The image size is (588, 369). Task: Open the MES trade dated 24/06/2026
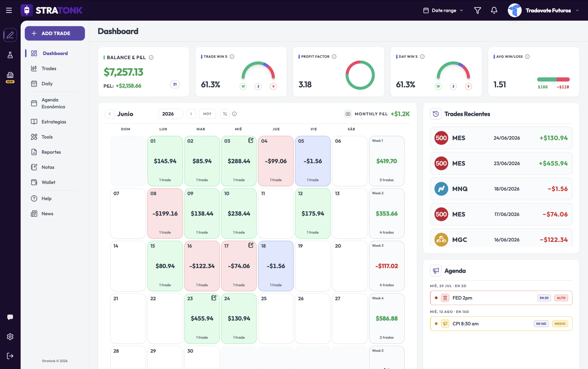(501, 138)
